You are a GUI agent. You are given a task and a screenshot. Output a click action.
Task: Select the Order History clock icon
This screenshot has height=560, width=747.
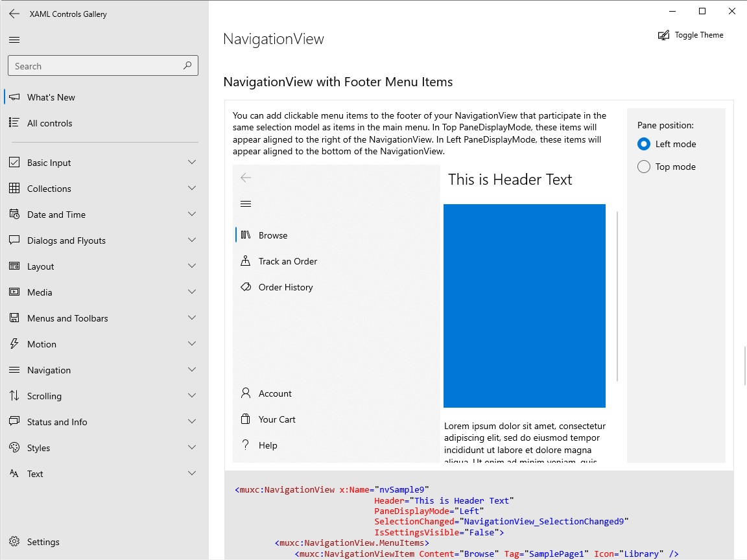tap(246, 286)
